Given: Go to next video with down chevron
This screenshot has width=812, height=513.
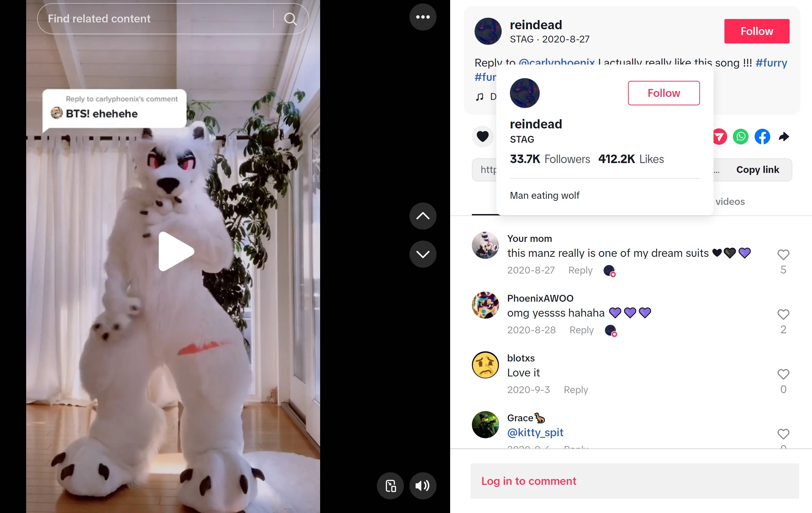Looking at the screenshot, I should (423, 254).
